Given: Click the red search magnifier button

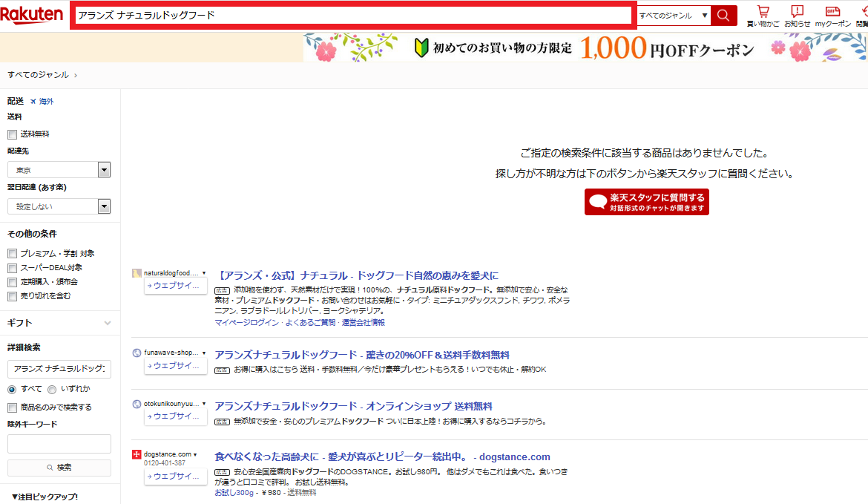Looking at the screenshot, I should [723, 15].
